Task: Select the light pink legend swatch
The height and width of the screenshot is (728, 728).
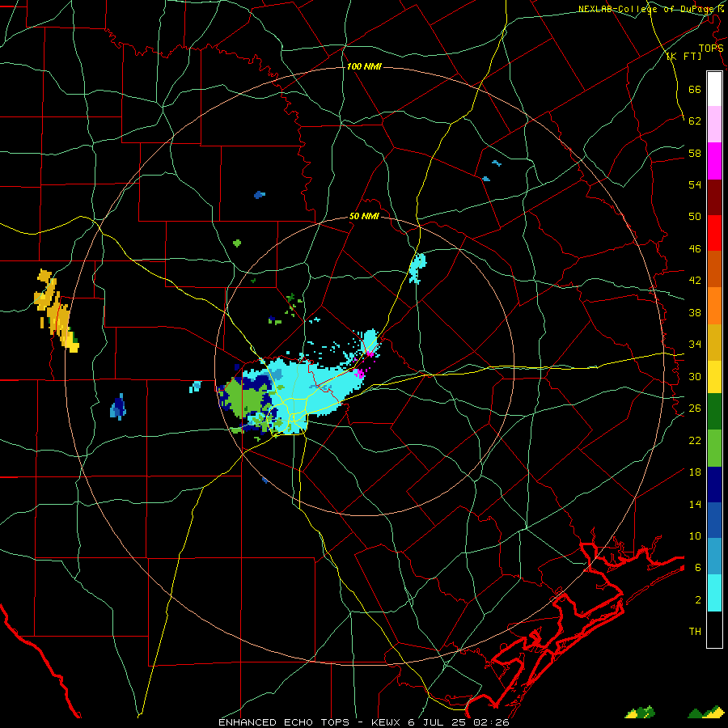Action: (x=714, y=125)
